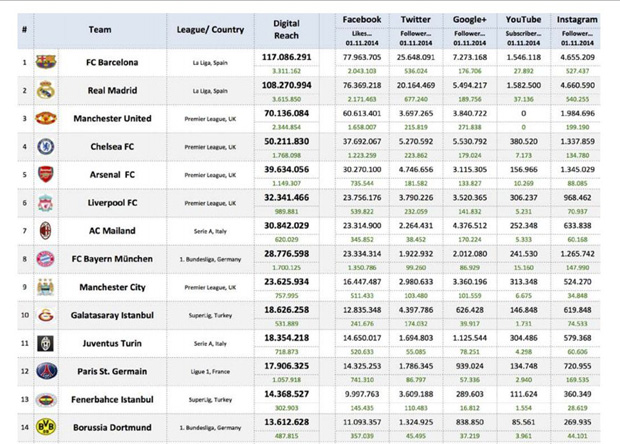Click the Paris St. Germain crest
This screenshot has height=444, width=620.
point(47,371)
